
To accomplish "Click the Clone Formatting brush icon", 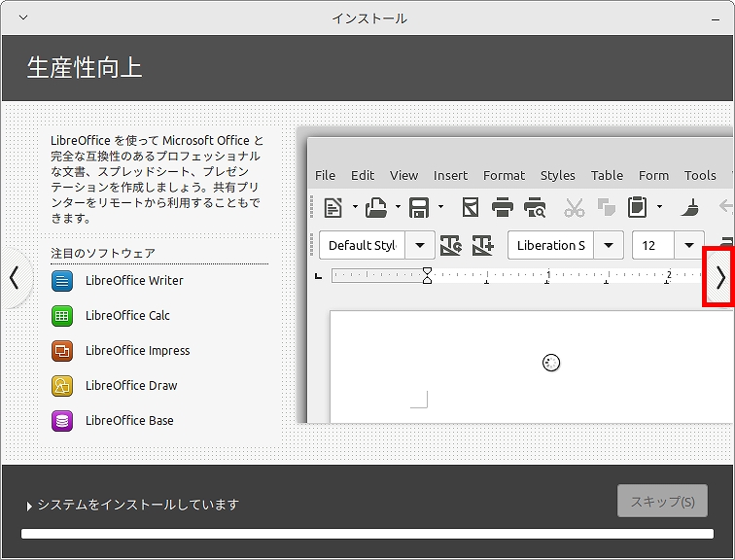I will (x=690, y=207).
